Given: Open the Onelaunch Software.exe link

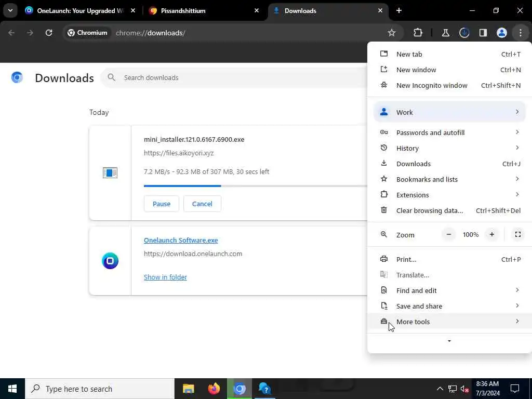Looking at the screenshot, I should (181, 240).
